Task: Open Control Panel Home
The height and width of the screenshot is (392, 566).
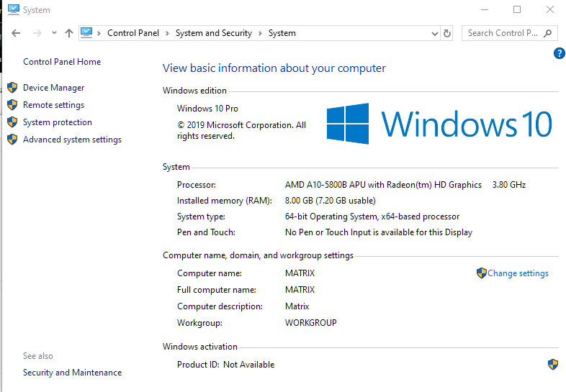Action: pos(62,62)
